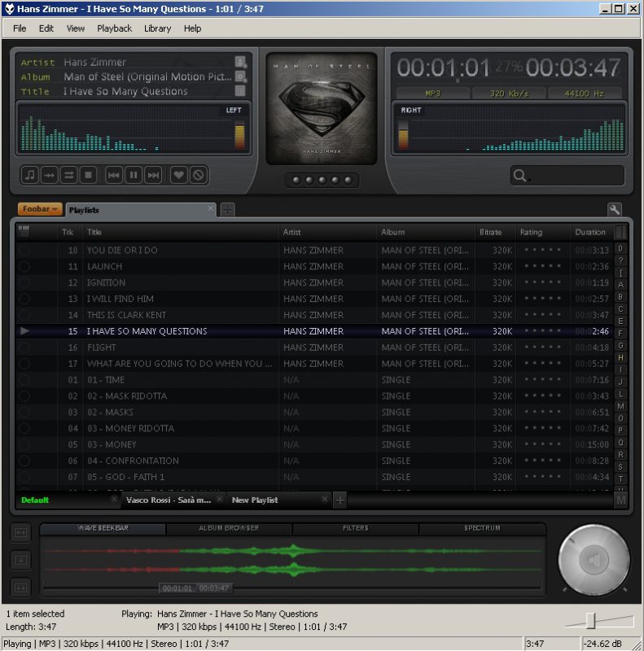Click the search field with magnifier
Screen dimensions: 644x651
tap(567, 175)
